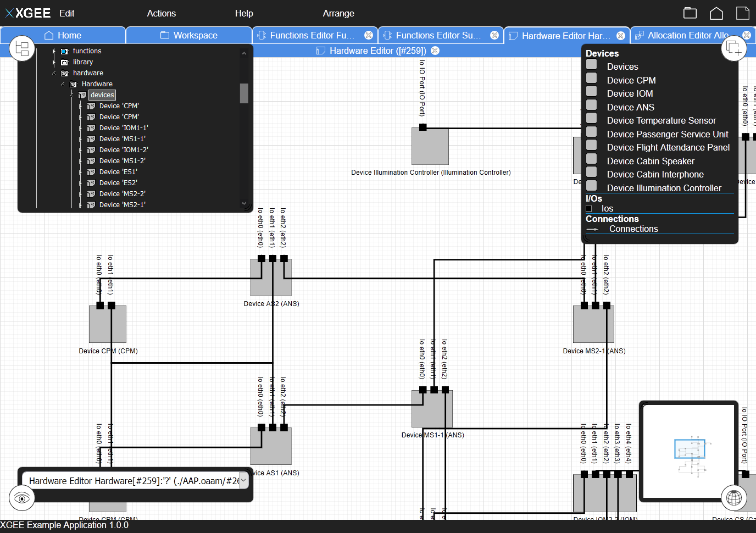Expand Device 'ES2' tree node
756x533 pixels.
coord(80,183)
